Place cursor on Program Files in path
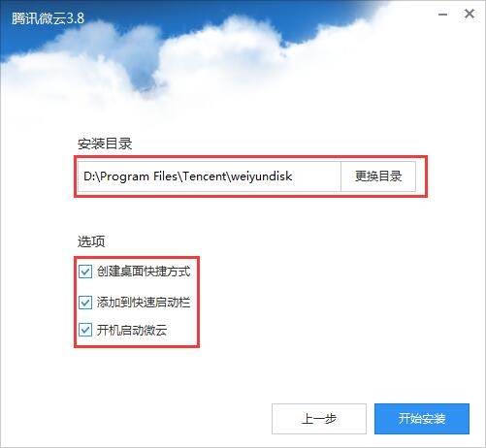 tap(139, 176)
